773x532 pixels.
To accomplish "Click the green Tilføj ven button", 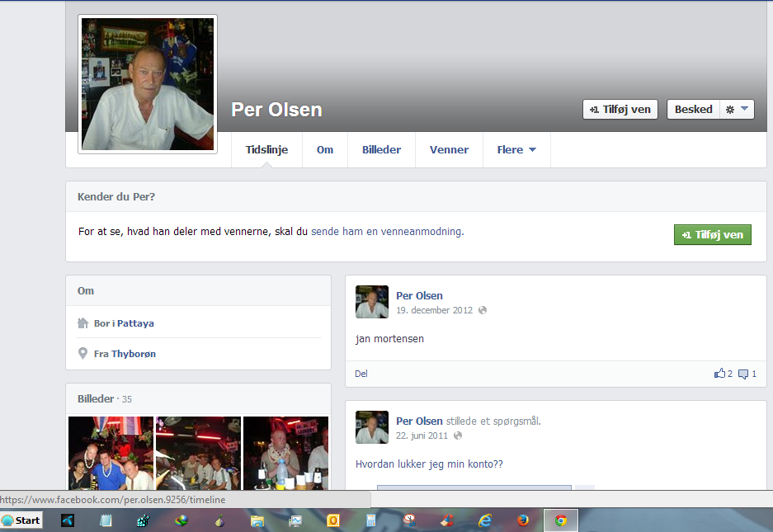I will 712,235.
